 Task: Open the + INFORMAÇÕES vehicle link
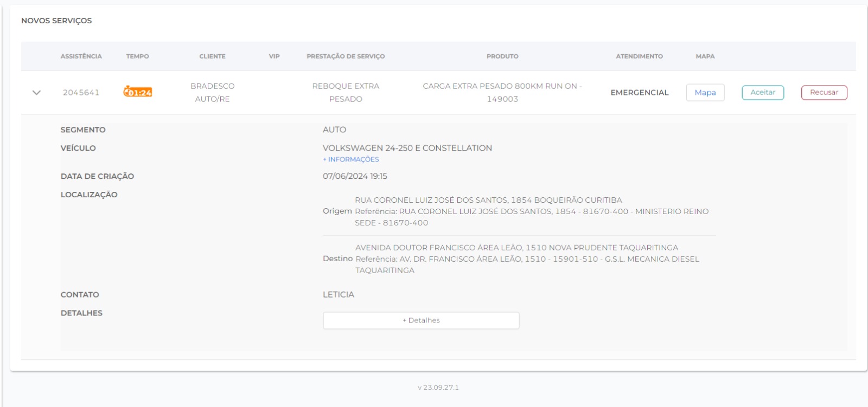pos(351,159)
